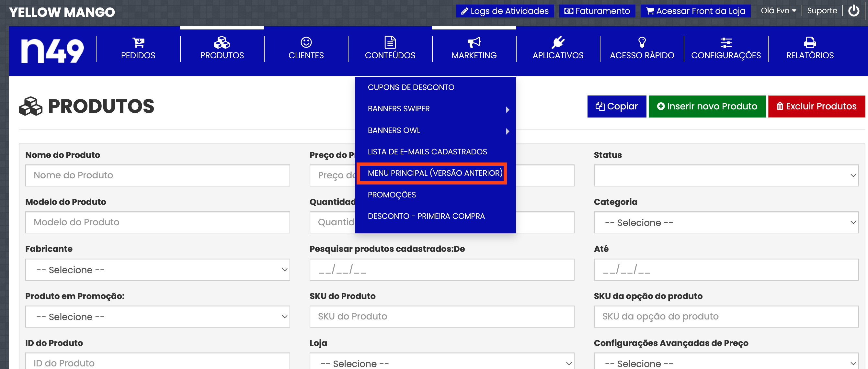Choose Menu Principal (Versão Anterior) entry

pos(435,173)
